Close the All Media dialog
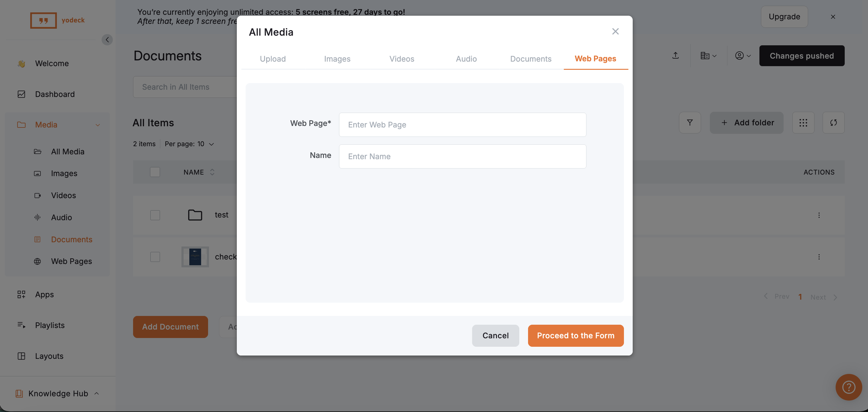The height and width of the screenshot is (412, 868). 615,32
